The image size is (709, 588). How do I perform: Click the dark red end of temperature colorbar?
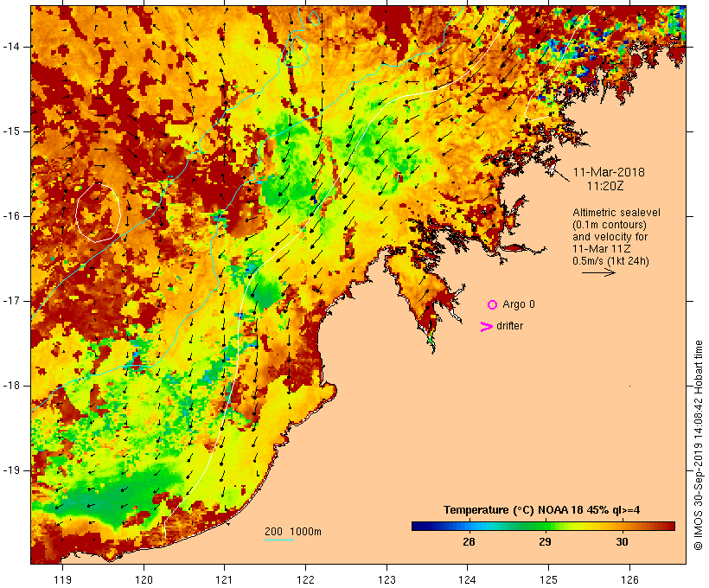[x=670, y=526]
